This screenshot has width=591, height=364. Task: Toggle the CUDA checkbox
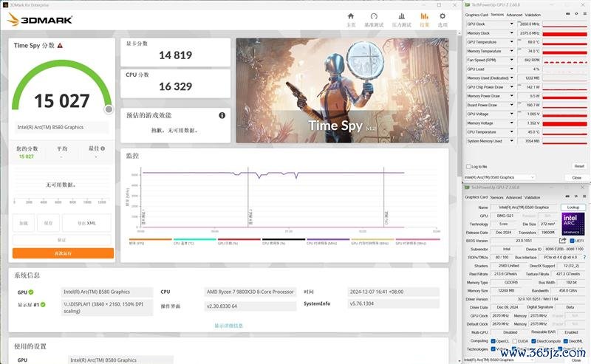515,341
